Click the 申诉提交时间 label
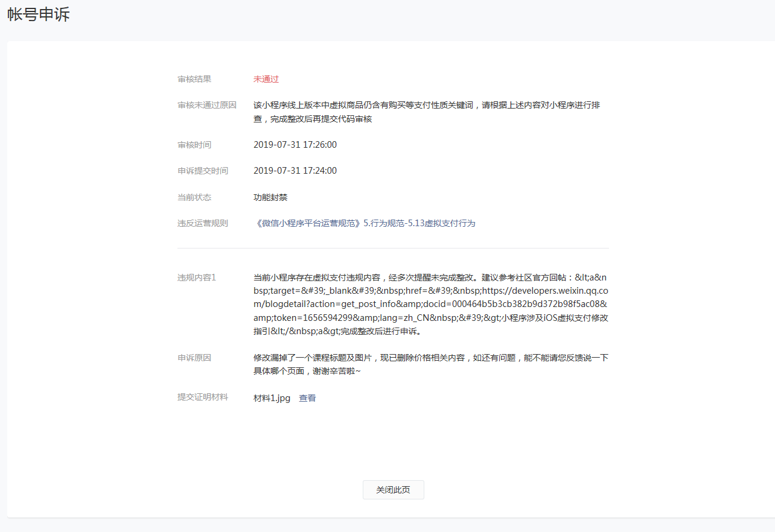The width and height of the screenshot is (775, 532). pyautogui.click(x=203, y=171)
